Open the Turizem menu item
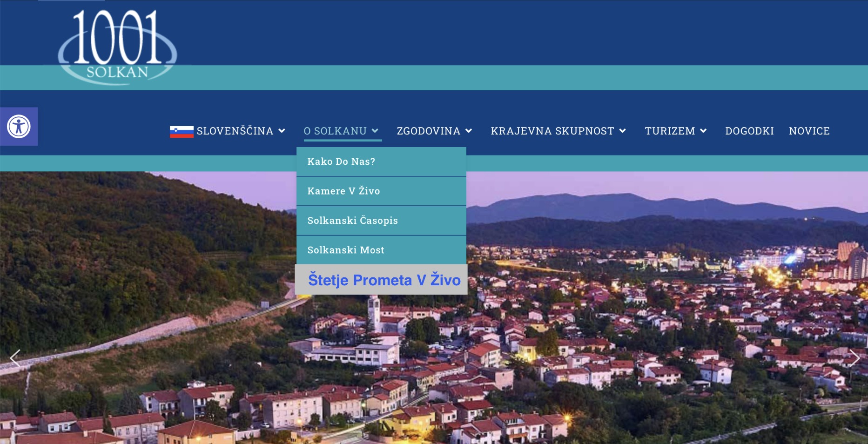The height and width of the screenshot is (444, 868). pyautogui.click(x=670, y=131)
